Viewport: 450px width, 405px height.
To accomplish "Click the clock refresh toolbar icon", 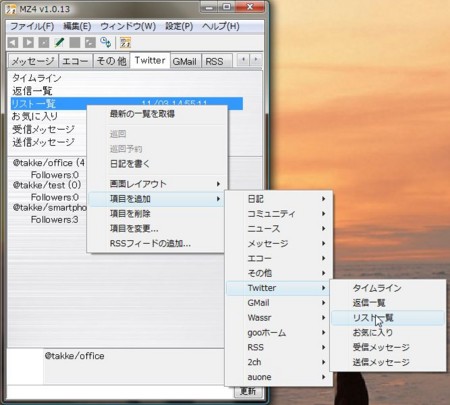I will 106,43.
